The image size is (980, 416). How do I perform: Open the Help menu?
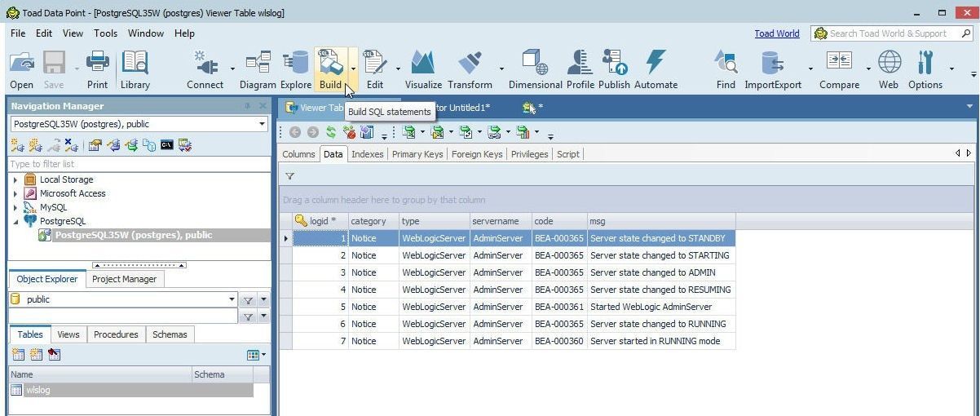click(184, 33)
